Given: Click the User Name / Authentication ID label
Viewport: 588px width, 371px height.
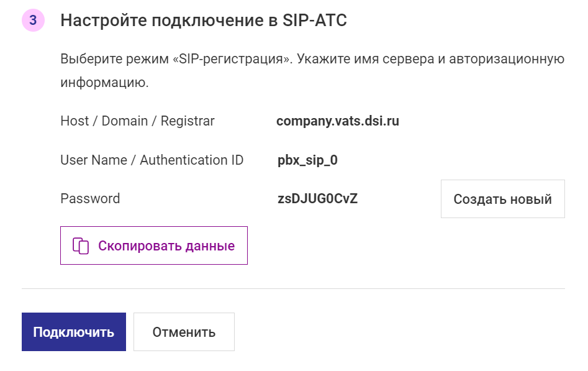Looking at the screenshot, I should 152,160.
